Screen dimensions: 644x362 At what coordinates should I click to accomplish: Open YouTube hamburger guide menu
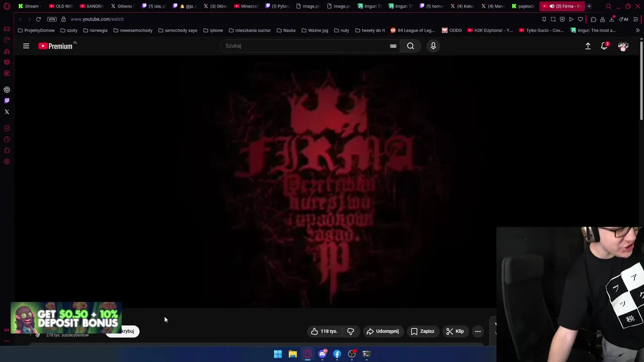[26, 46]
